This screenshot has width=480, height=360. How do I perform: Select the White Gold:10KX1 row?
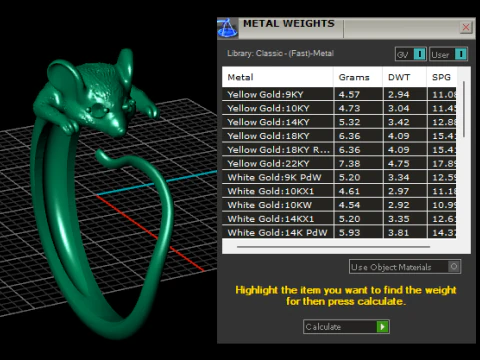(339, 191)
